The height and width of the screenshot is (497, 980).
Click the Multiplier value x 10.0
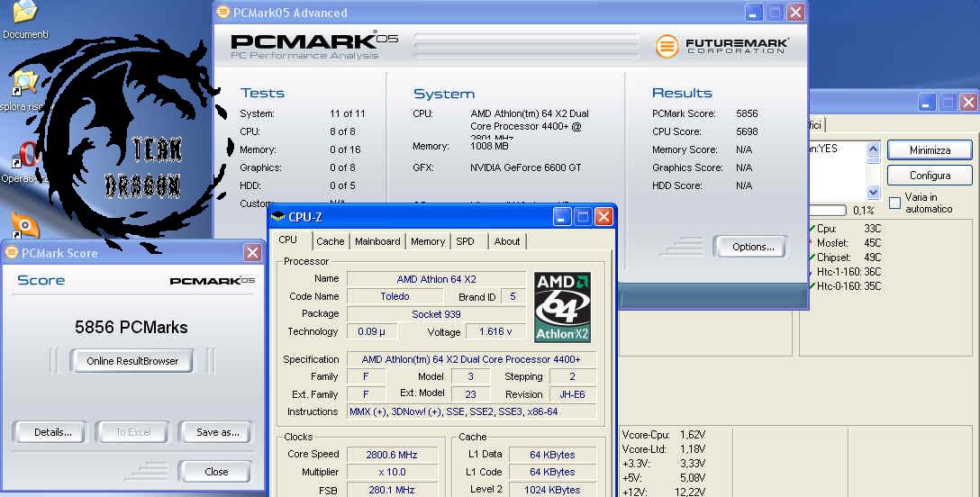pos(392,472)
